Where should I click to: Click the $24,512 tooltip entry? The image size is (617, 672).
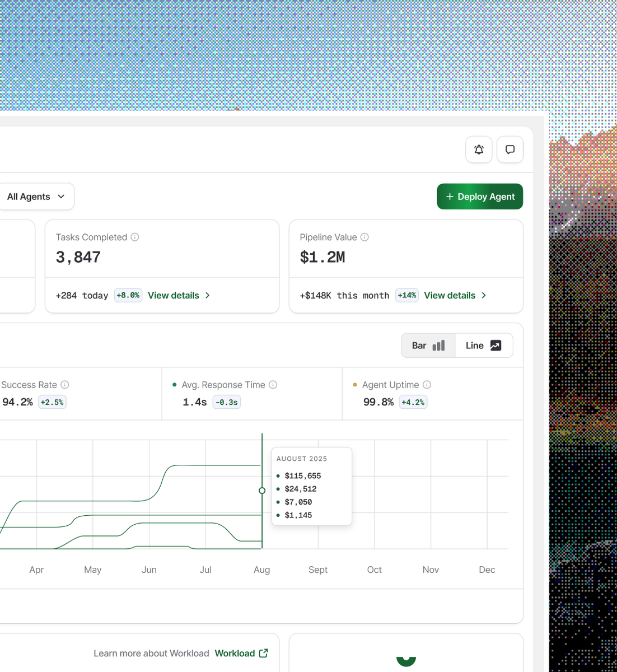(301, 489)
